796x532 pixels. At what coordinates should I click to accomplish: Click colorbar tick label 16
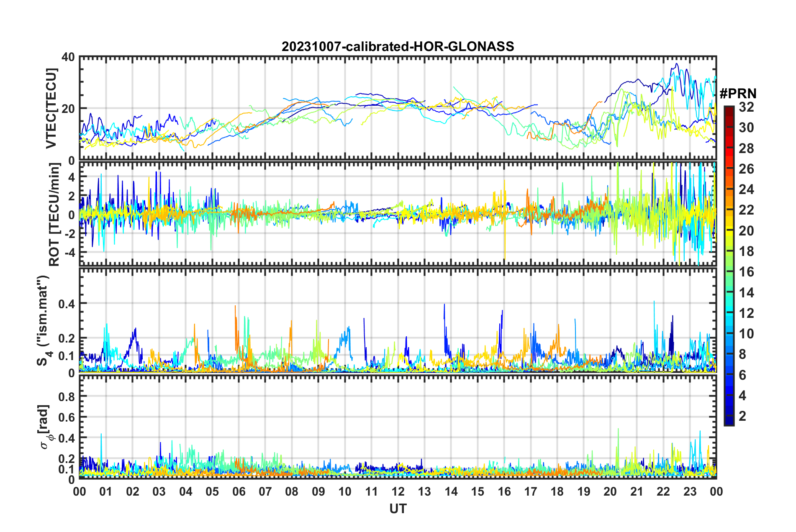[x=747, y=272]
